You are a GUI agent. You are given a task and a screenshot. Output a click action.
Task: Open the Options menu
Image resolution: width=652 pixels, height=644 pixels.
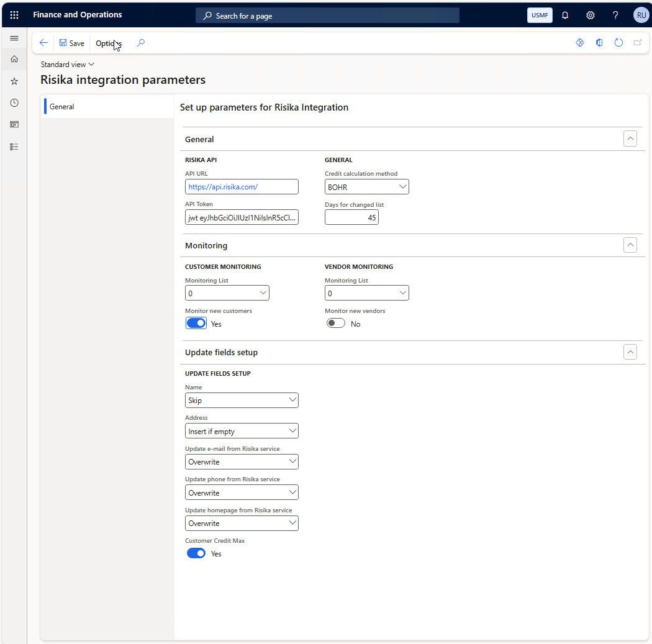(x=109, y=43)
